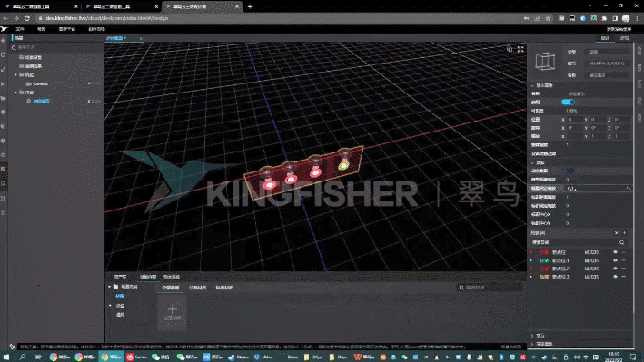This screenshot has height=362, width=644.
Task: Select the scale tool in left toolbar
Action: pyautogui.click(x=4, y=69)
